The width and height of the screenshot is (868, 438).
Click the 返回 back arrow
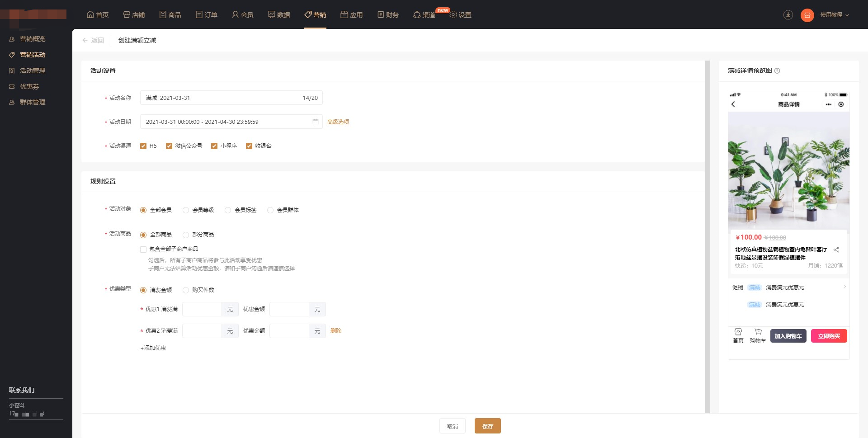point(85,41)
